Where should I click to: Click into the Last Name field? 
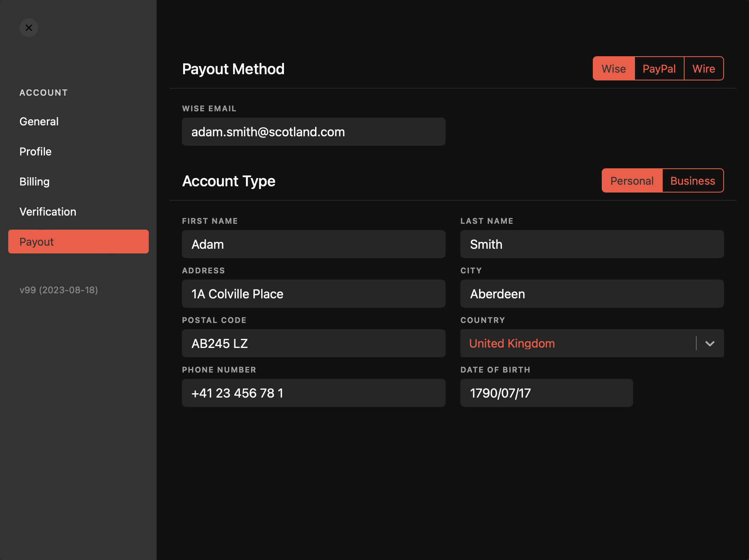tap(592, 244)
